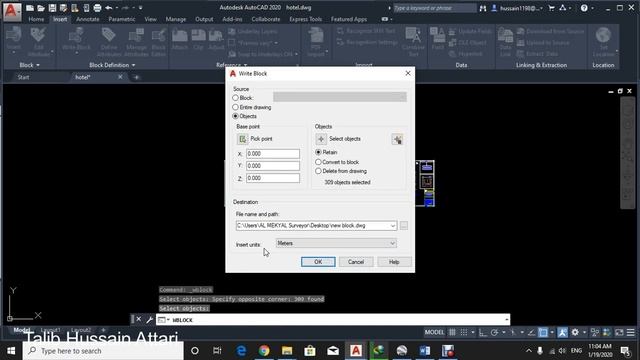This screenshot has width=640, height=360.
Task: Click Cancel in Write Block dialog
Action: point(356,262)
